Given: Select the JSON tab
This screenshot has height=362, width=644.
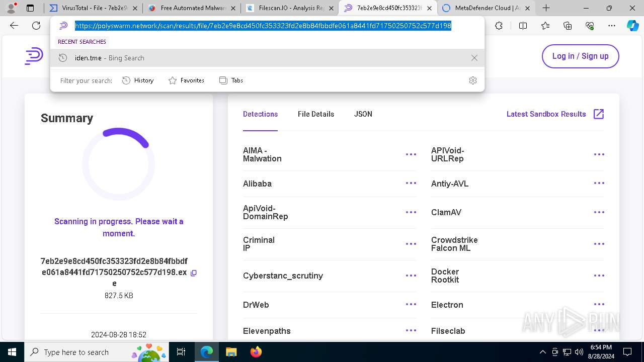Looking at the screenshot, I should (363, 114).
